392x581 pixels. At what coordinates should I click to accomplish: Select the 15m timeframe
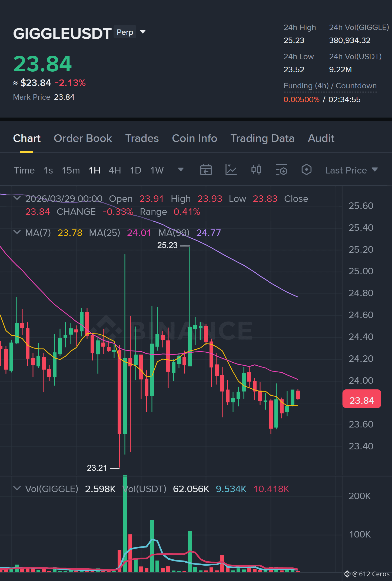71,170
